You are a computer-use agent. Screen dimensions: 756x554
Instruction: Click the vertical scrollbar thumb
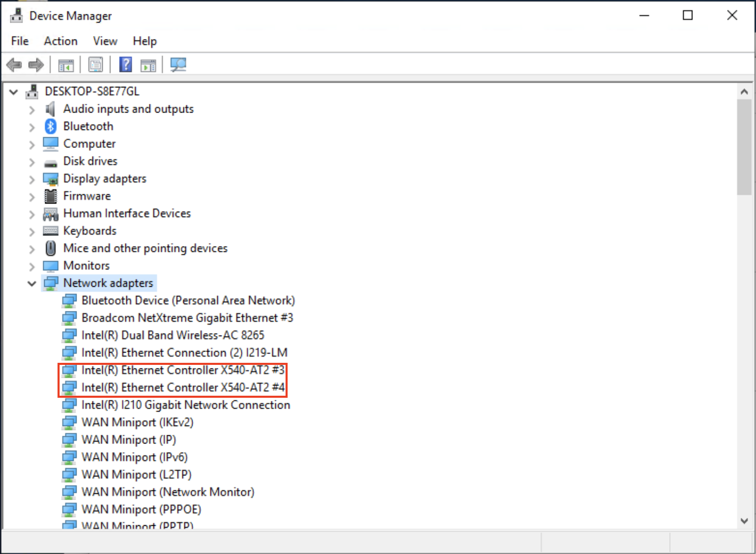tap(744, 147)
